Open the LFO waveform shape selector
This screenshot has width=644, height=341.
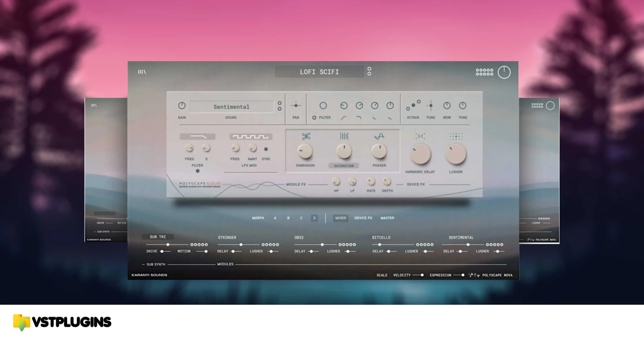251,136
